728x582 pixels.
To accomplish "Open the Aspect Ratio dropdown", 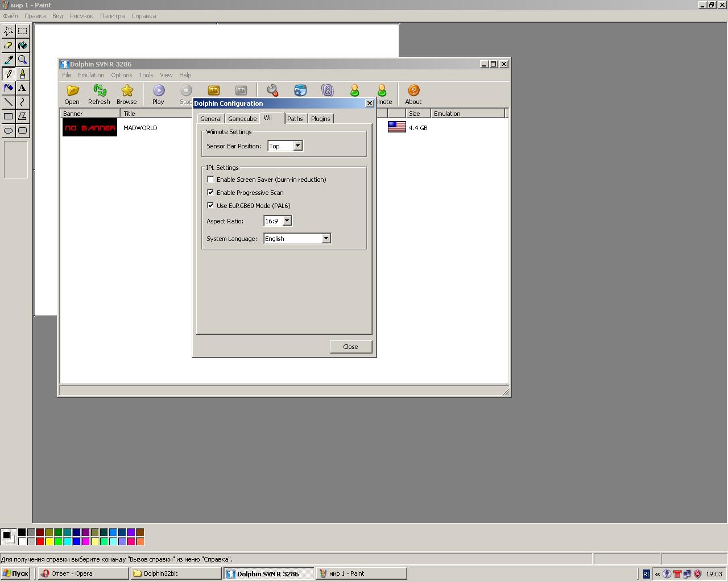I will 287,221.
